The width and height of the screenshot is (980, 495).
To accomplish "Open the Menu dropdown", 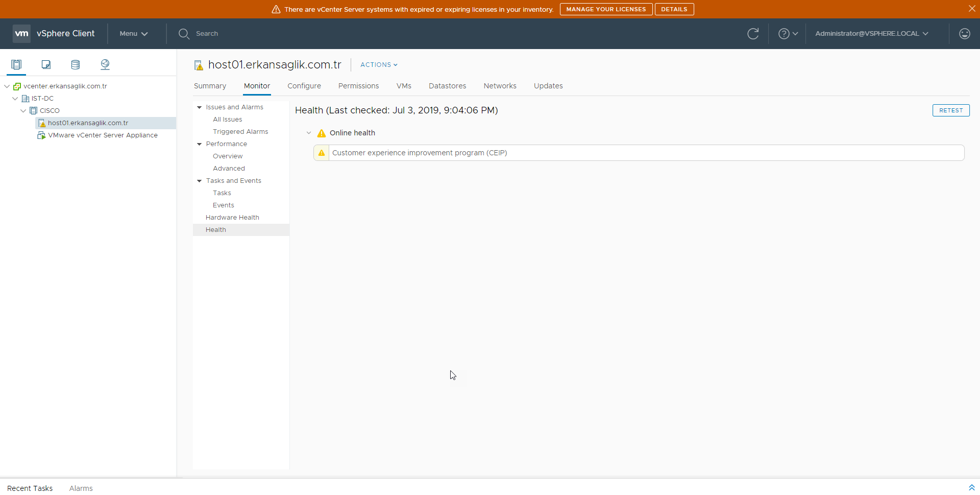I will 134,34.
